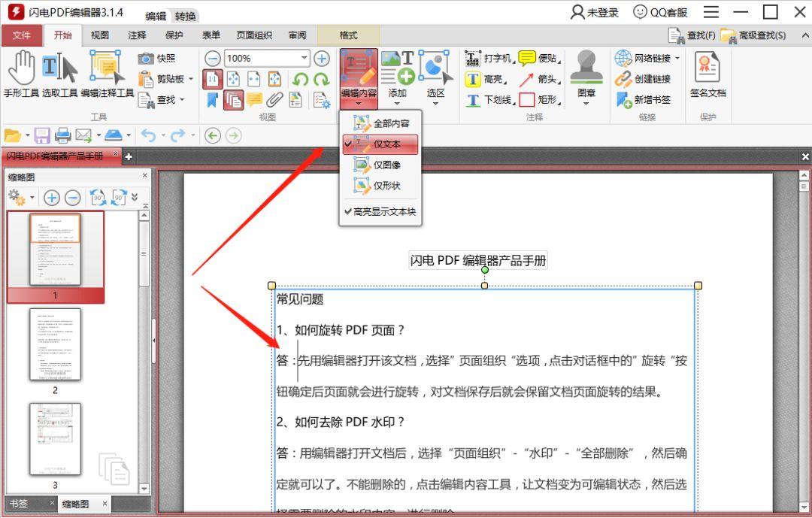Go to previous view with green back arrow
The image size is (812, 518).
tap(212, 136)
